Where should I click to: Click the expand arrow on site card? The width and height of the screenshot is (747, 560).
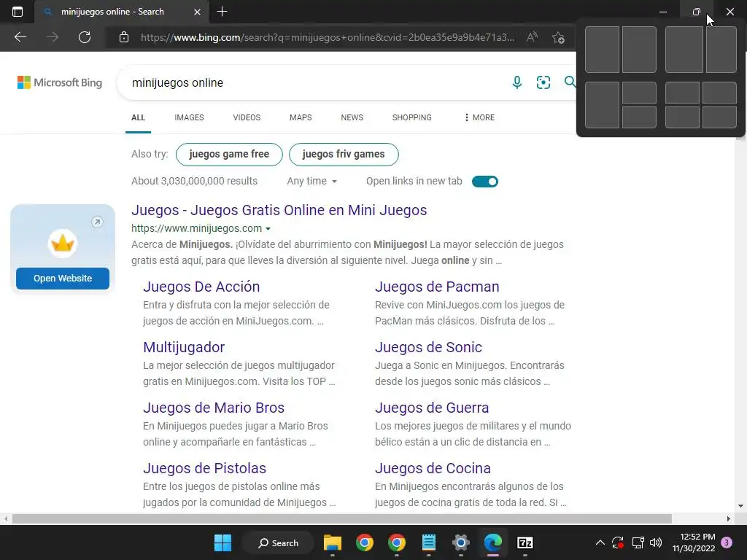point(97,222)
